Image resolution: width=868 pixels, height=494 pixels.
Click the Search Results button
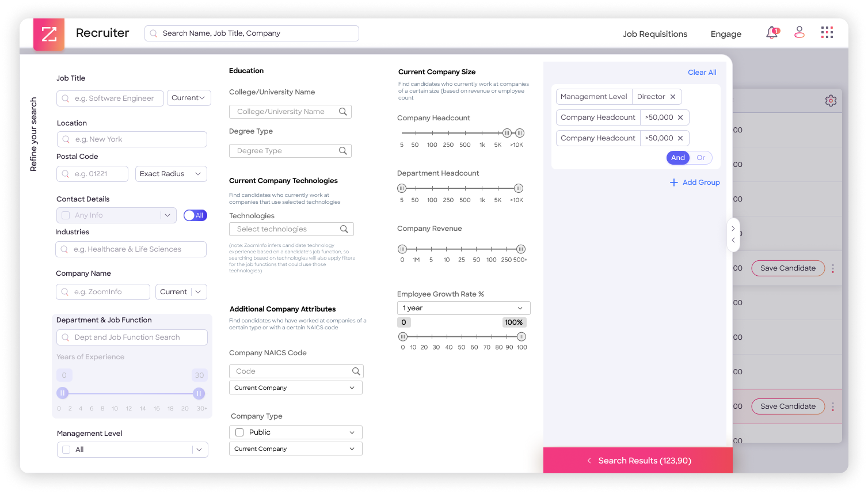click(x=638, y=461)
